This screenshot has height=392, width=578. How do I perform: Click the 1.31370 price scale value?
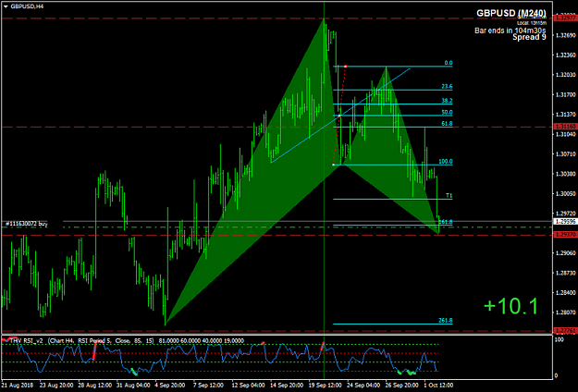(566, 115)
